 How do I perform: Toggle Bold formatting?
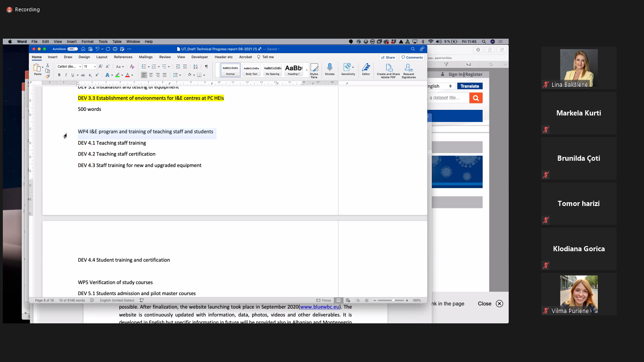pos(59,75)
